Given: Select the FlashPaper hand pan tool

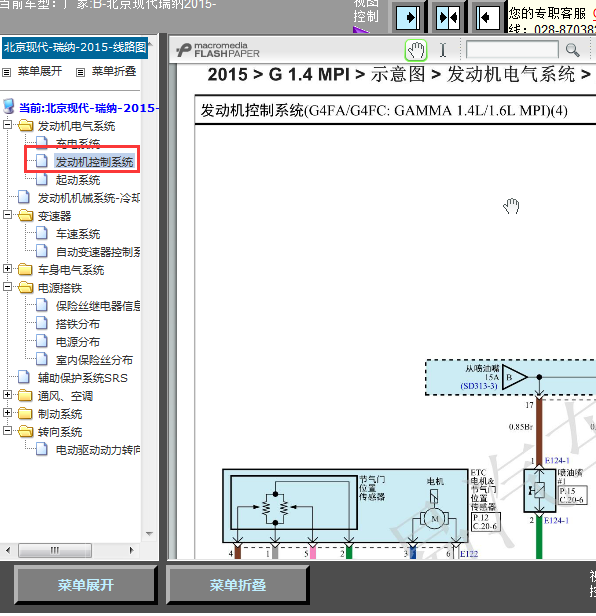Looking at the screenshot, I should click(x=416, y=50).
